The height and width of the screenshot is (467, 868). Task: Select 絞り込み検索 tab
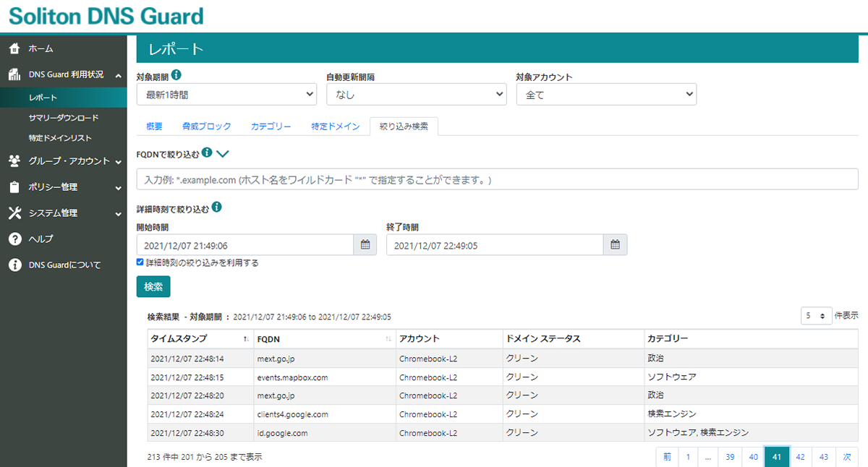click(404, 127)
